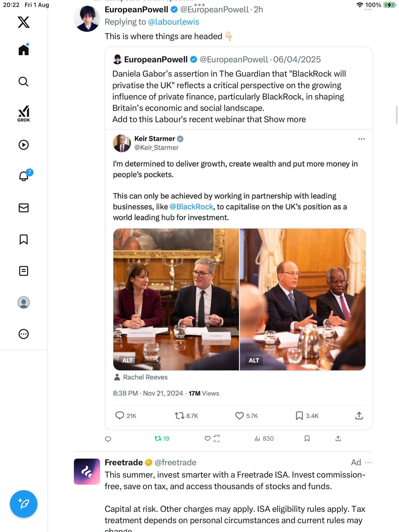
Task: Compose a new post
Action: point(24,504)
